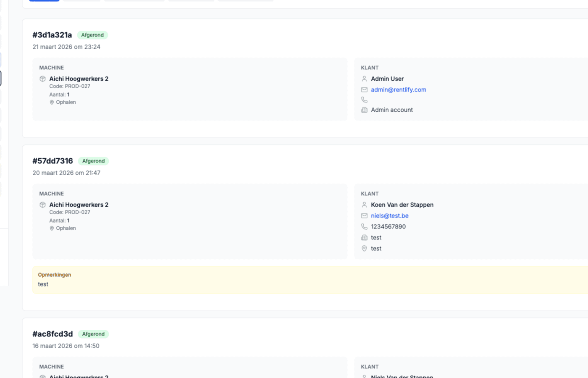Click the Afgerond badge on order #57dd7316
This screenshot has height=378, width=588.
93,161
